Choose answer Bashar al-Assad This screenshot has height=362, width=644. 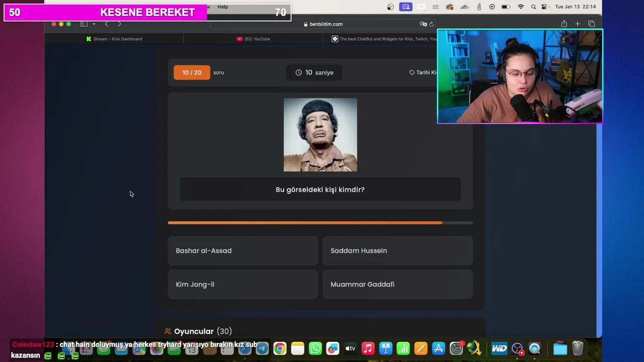click(x=243, y=250)
